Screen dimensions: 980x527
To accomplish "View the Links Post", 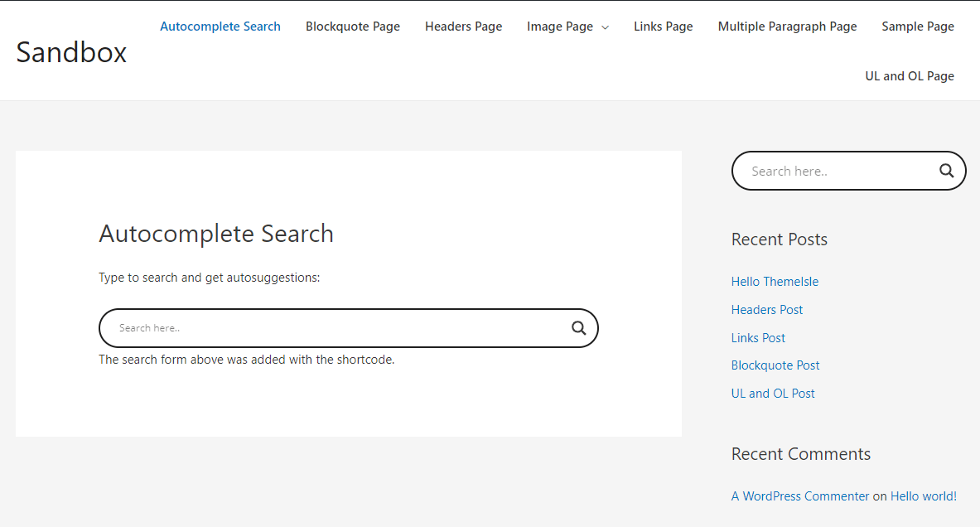I will click(758, 337).
